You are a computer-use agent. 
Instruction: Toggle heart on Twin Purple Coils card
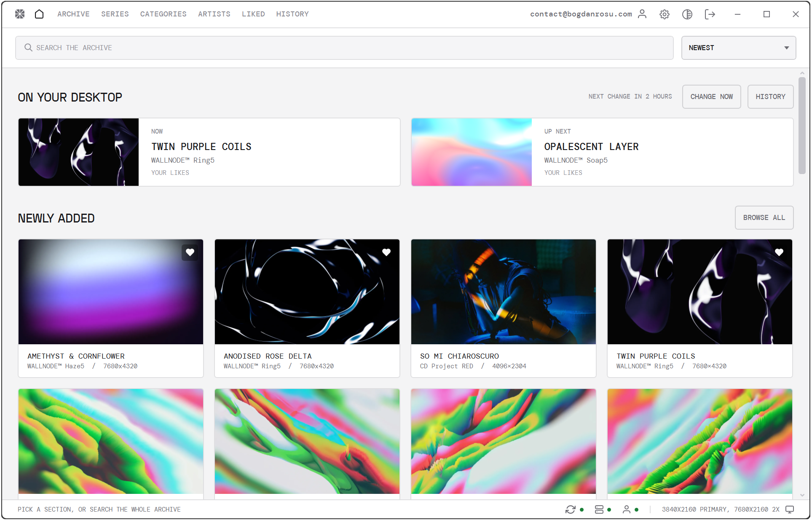point(779,252)
